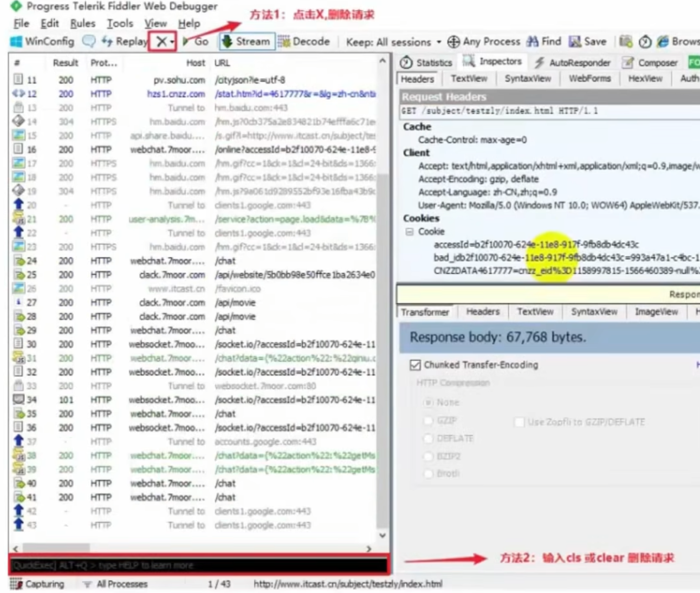Select the WebForms inspector tab

click(589, 79)
